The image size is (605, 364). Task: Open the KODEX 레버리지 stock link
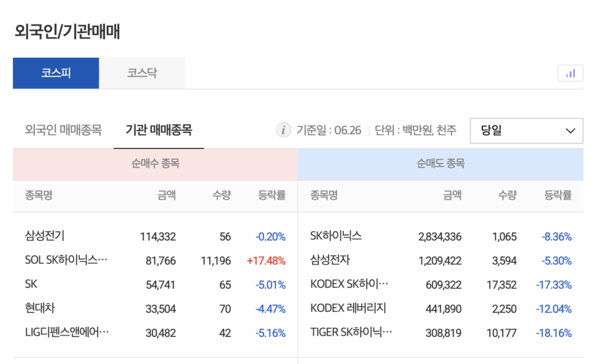coord(348,308)
